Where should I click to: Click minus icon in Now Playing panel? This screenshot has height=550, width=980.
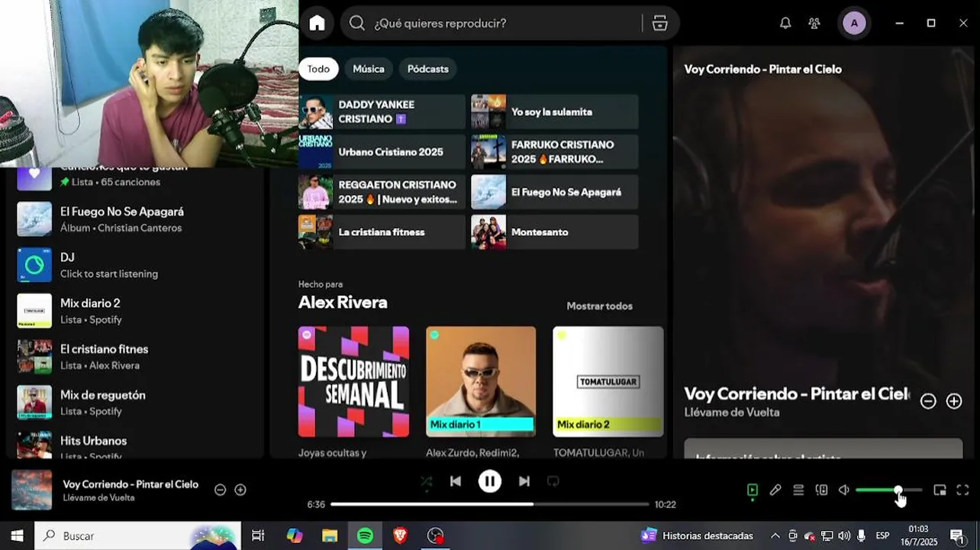(928, 401)
